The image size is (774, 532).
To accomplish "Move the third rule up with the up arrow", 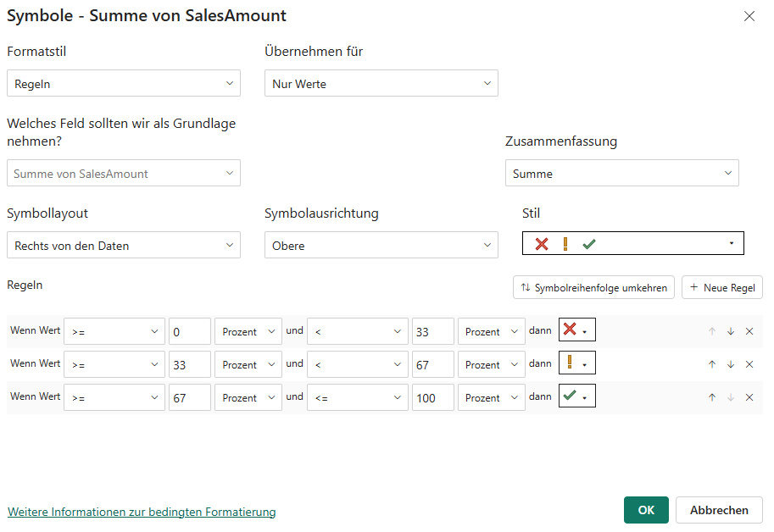I will [712, 396].
